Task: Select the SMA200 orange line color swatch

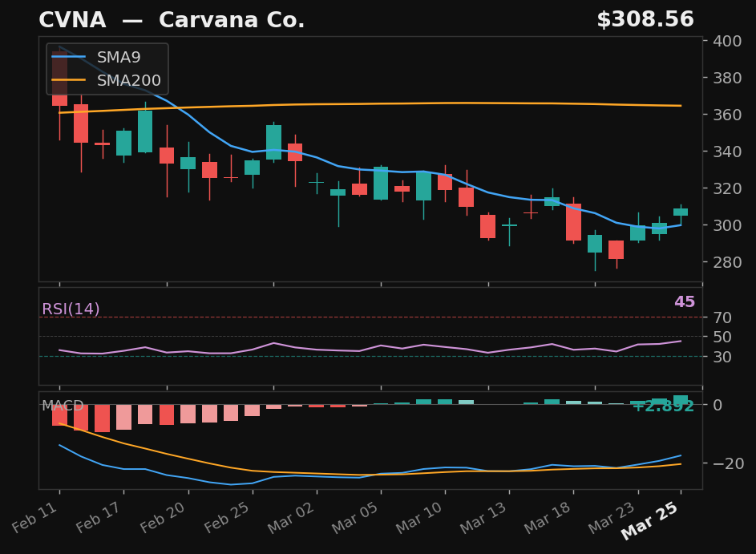Action: point(68,79)
